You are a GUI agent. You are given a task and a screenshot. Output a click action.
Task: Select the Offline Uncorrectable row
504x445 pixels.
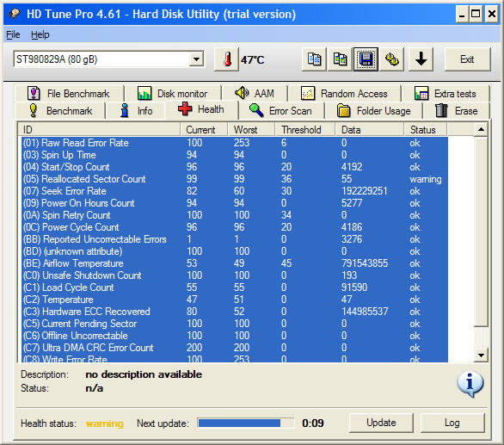[x=235, y=336]
